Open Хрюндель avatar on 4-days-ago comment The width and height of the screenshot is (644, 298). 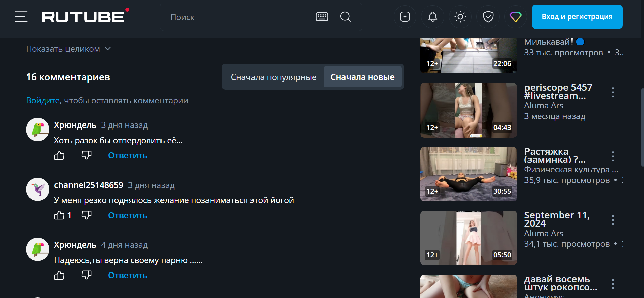click(38, 249)
